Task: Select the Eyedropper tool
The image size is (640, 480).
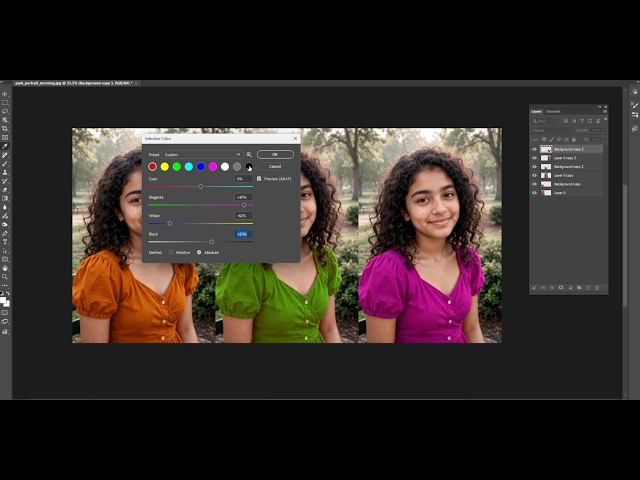Action: click(x=5, y=146)
